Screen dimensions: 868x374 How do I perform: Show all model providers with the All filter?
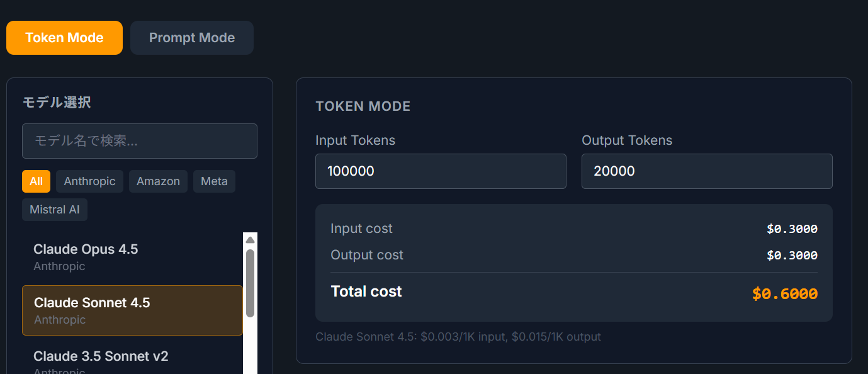[x=36, y=181]
